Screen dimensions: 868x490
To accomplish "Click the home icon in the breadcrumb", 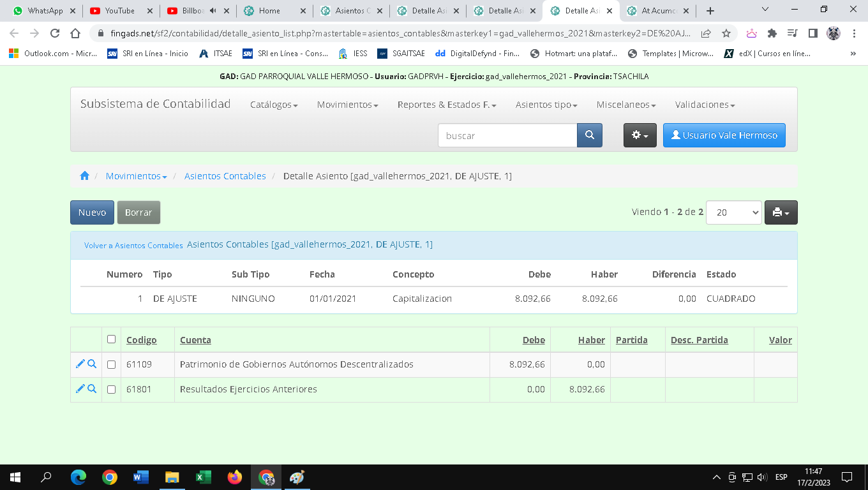I will 84,176.
